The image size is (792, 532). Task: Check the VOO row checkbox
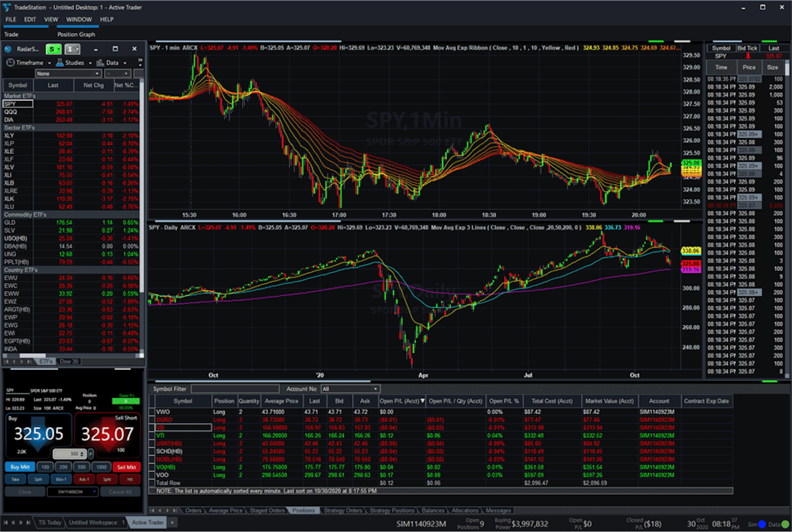point(152,475)
